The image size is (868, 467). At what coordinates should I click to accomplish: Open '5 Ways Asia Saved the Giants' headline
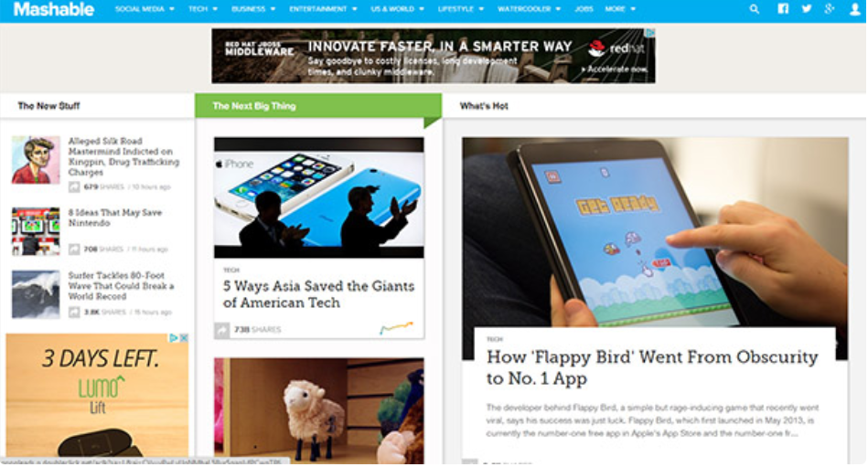[318, 294]
